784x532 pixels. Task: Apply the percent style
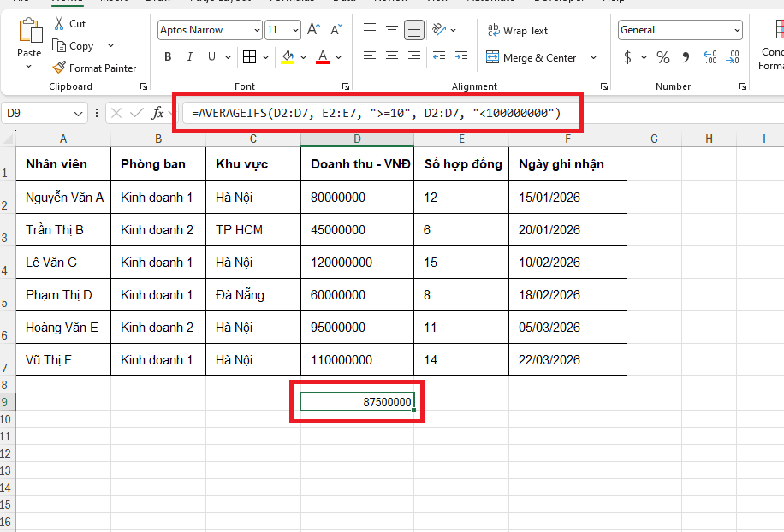[x=663, y=57]
